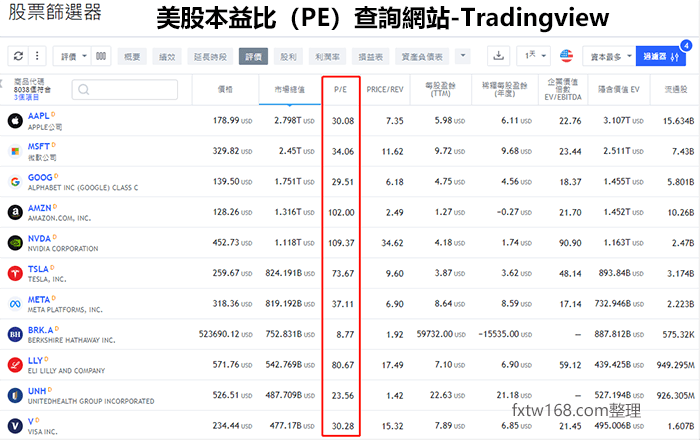This screenshot has width=700, height=440.
Task: Sort by the 價格 column header
Action: tap(225, 90)
